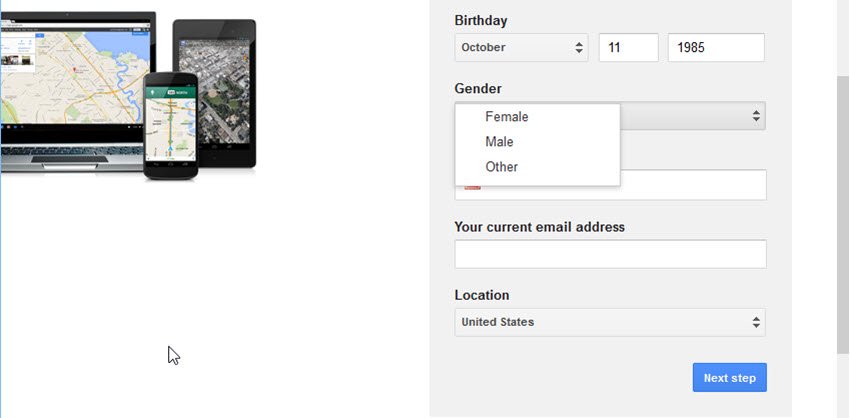Select Female from the gender list
Image resolution: width=850 pixels, height=418 pixels.
(507, 117)
